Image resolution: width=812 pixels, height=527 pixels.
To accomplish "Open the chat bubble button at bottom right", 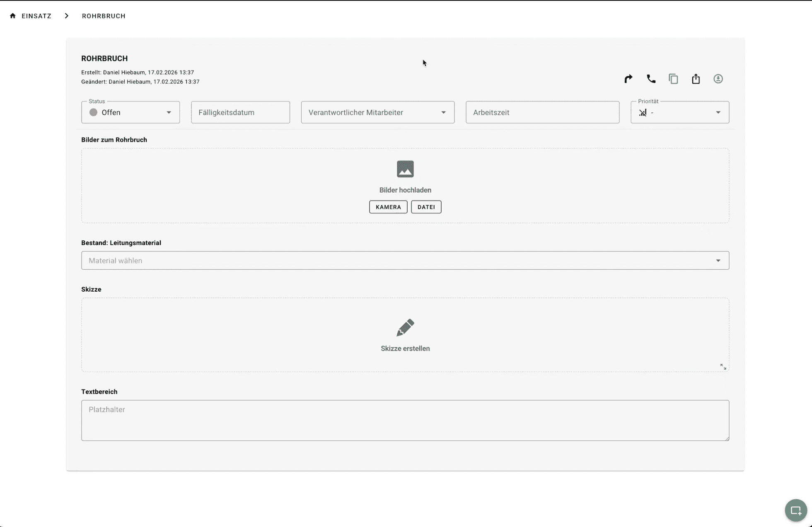I will point(795,510).
